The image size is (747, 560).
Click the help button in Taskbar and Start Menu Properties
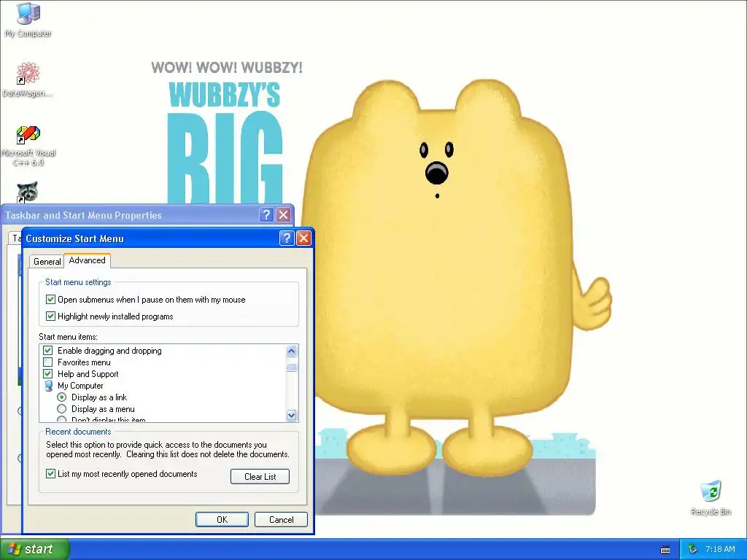[x=266, y=215]
